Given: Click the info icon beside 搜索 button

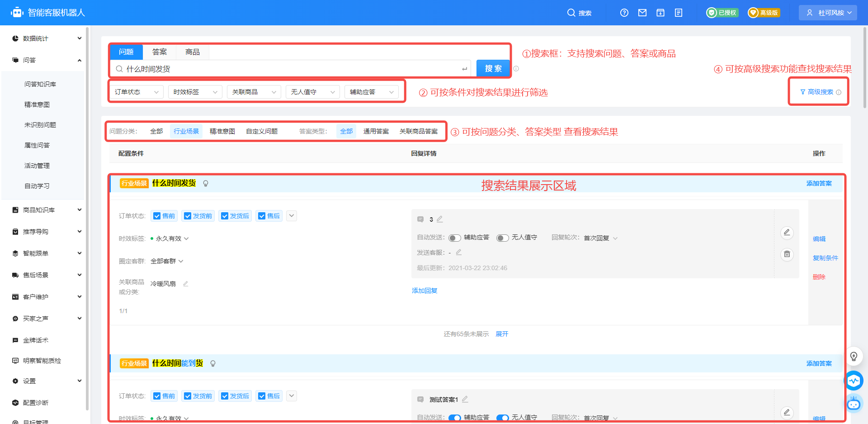Looking at the screenshot, I should tap(516, 69).
